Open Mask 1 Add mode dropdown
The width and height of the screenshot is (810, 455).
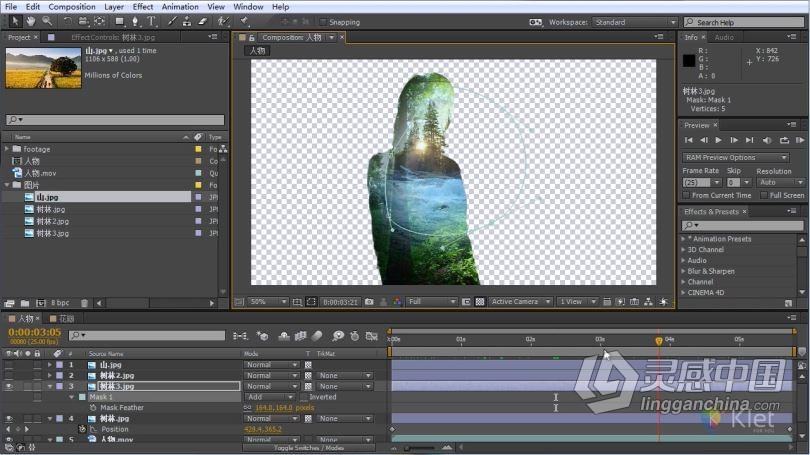tap(271, 397)
